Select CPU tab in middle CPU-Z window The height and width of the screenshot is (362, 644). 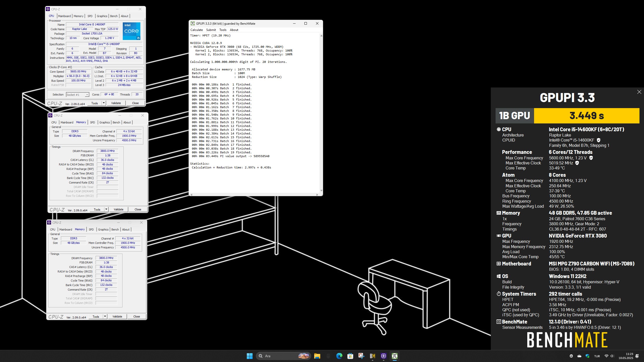point(54,122)
